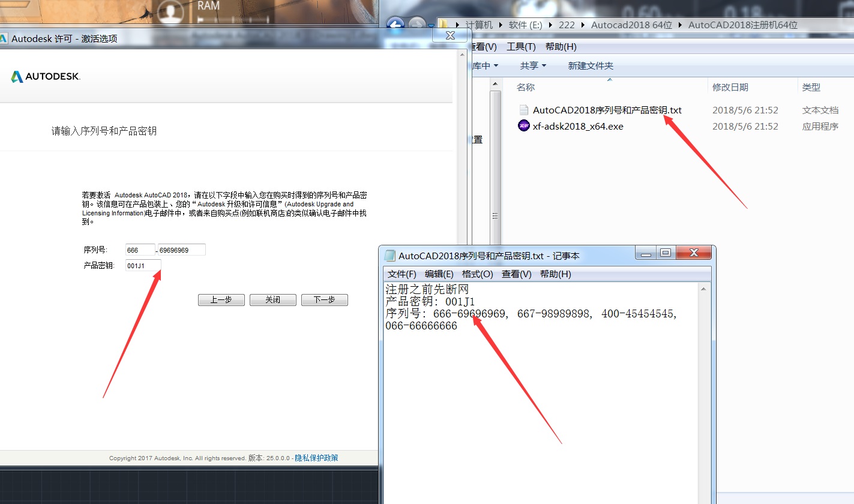Sort files by the 类型 column header
The width and height of the screenshot is (854, 504).
[x=811, y=88]
